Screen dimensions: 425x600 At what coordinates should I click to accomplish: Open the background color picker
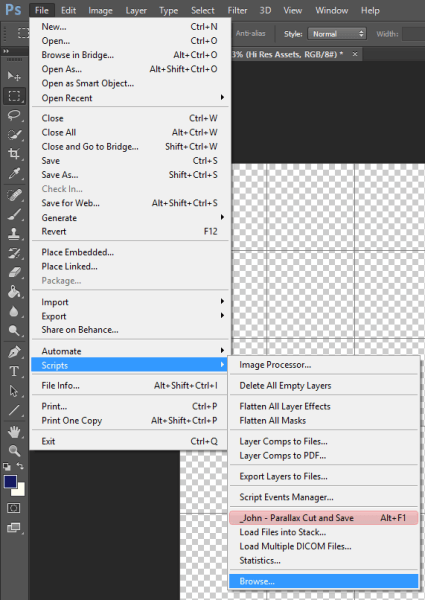[x=20, y=491]
